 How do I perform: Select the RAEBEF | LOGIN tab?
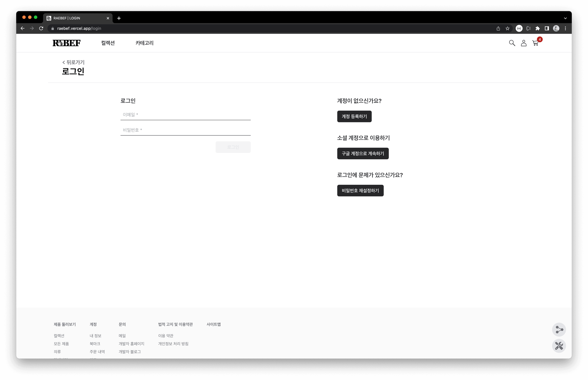click(x=78, y=18)
